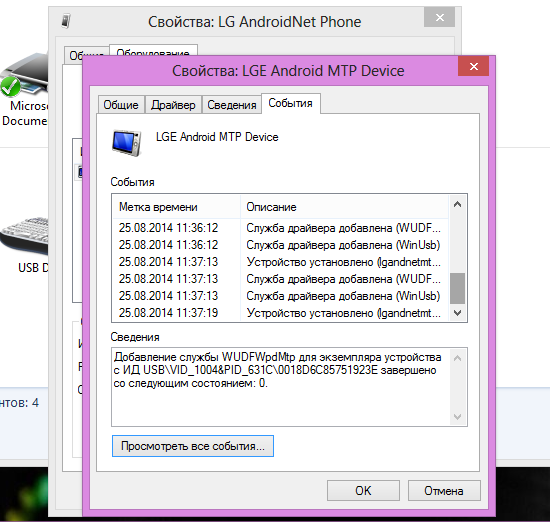Open the Сведения tab

pos(232,105)
